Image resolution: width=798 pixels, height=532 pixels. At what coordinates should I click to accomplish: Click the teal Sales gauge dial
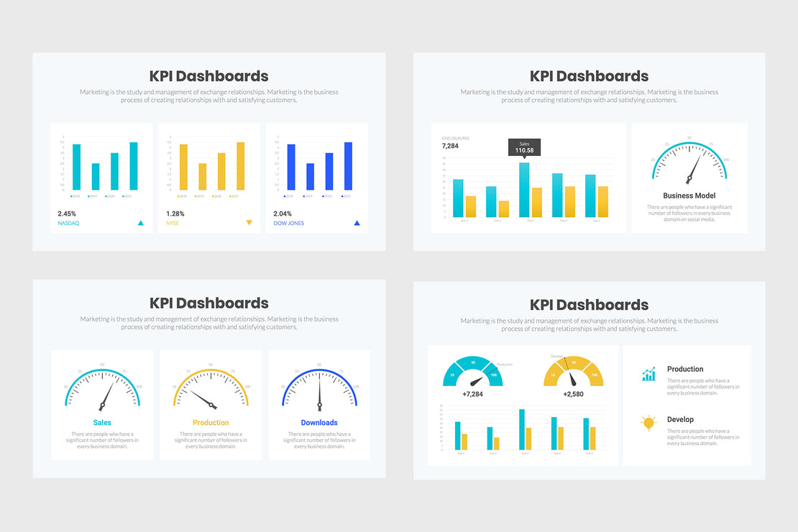(x=102, y=388)
